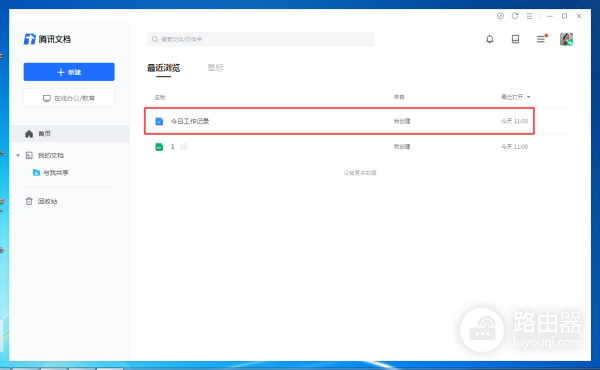Minimize the Tencent Docs window
The image size is (600, 370).
[550, 16]
